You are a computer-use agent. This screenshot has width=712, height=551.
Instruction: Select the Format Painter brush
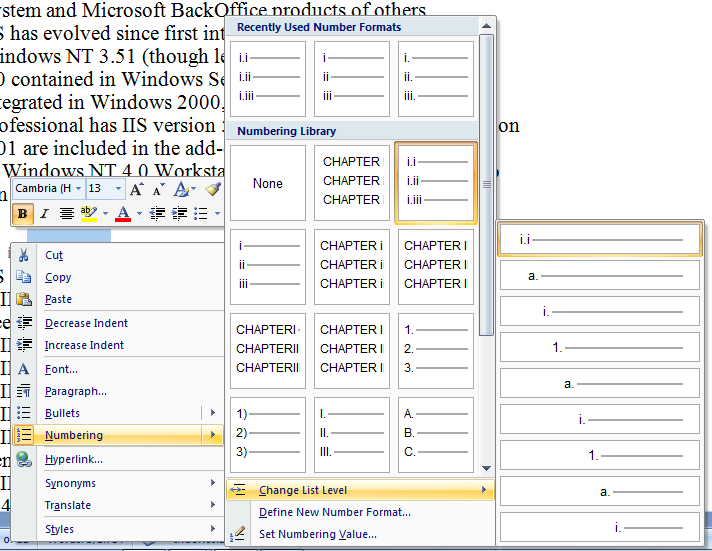click(213, 189)
